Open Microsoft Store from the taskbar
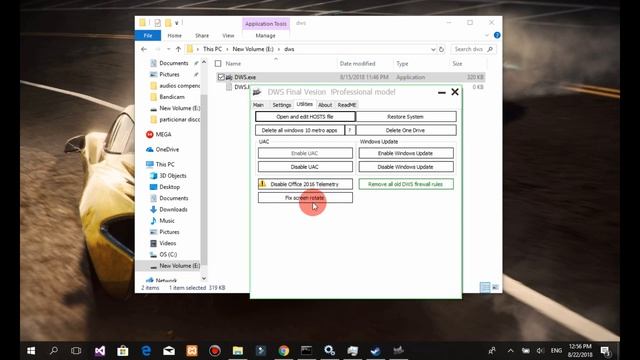The height and width of the screenshot is (360, 640). pyautogui.click(x=122, y=351)
